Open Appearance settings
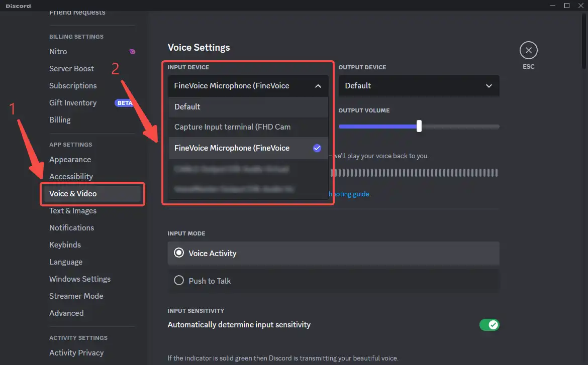Viewport: 588px width, 365px height. 70,160
